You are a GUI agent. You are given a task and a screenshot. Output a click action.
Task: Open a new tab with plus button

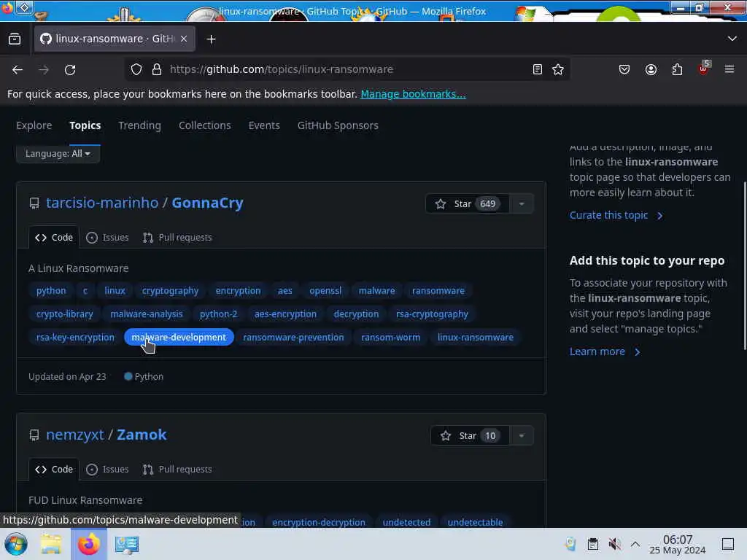[211, 39]
